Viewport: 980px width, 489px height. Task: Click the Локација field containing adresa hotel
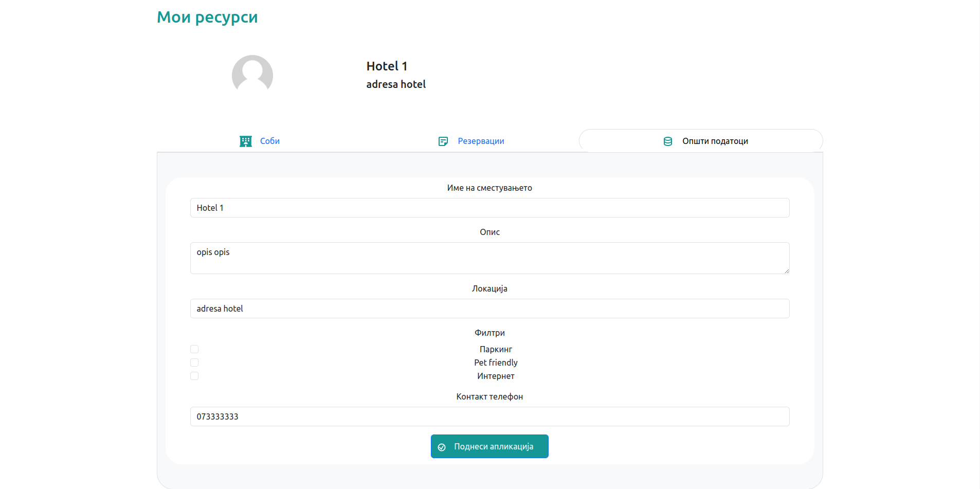pyautogui.click(x=489, y=309)
